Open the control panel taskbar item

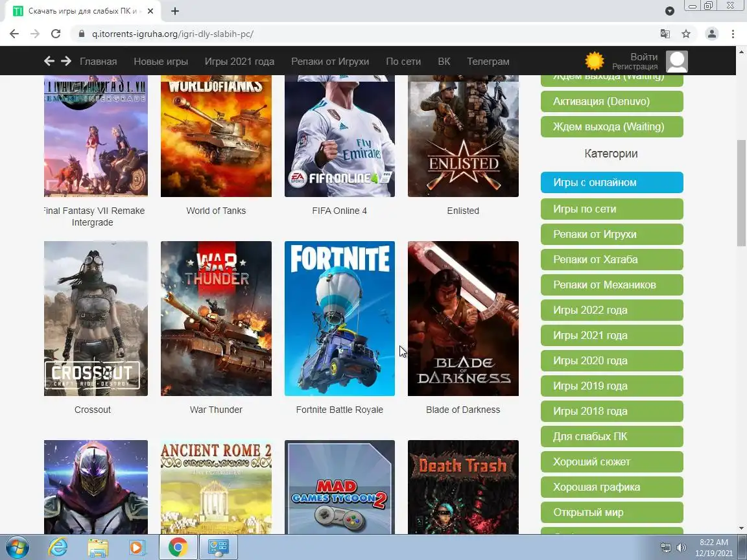(x=218, y=547)
